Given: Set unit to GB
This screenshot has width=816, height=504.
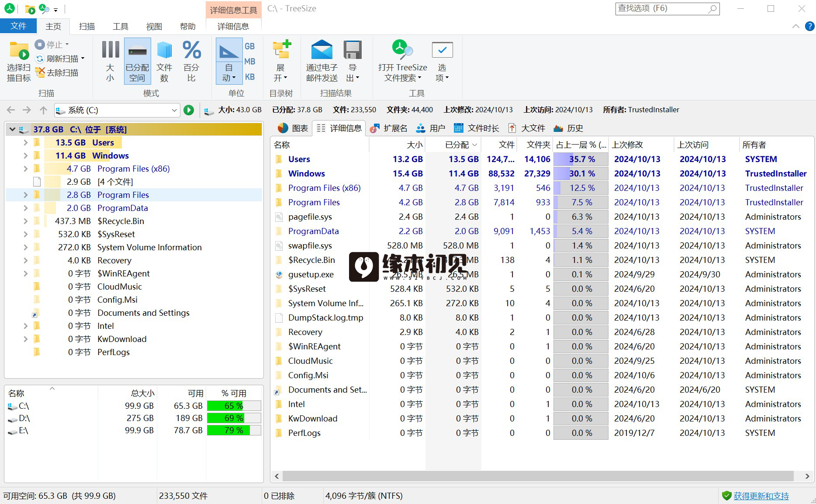Looking at the screenshot, I should pos(249,46).
